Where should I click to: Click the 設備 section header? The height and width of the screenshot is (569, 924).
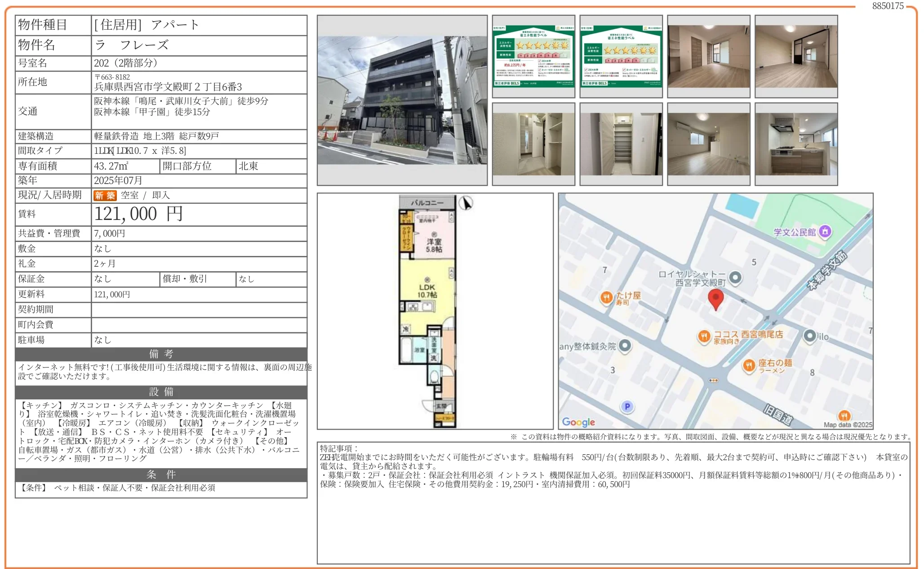coord(161,392)
